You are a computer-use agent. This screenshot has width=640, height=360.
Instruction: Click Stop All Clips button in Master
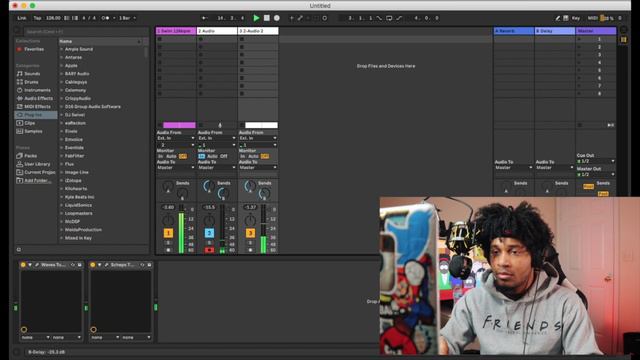tap(580, 125)
